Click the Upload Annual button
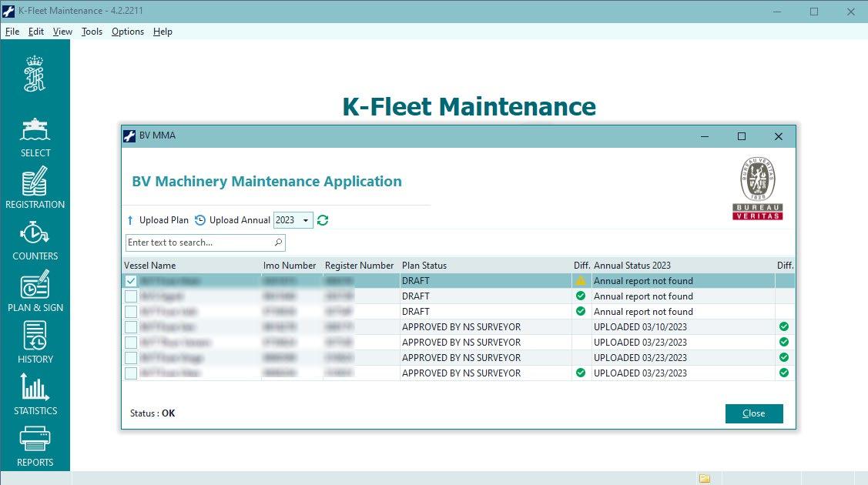This screenshot has width=868, height=485. [233, 220]
